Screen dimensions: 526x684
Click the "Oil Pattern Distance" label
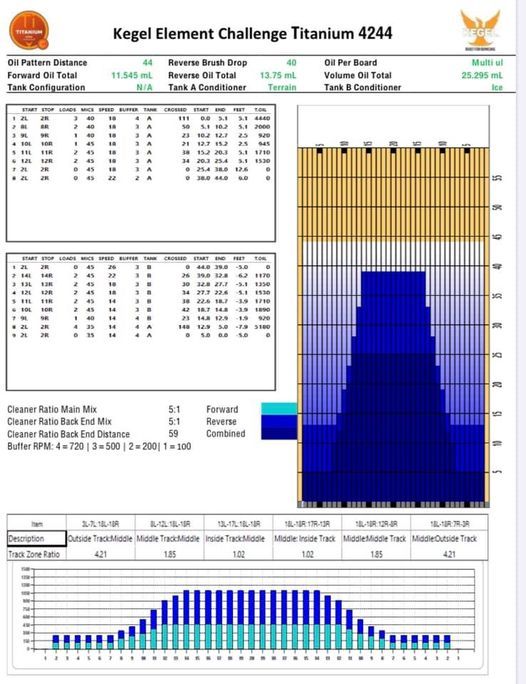[x=47, y=63]
